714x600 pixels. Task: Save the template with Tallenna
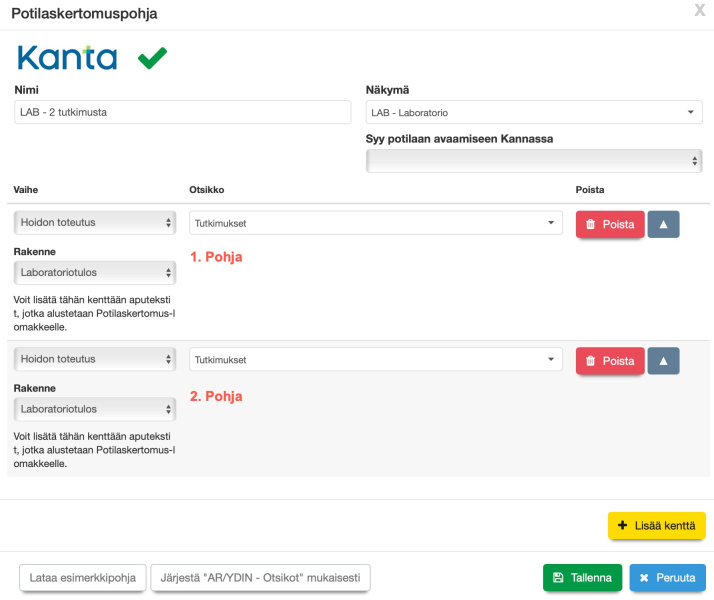click(x=582, y=578)
